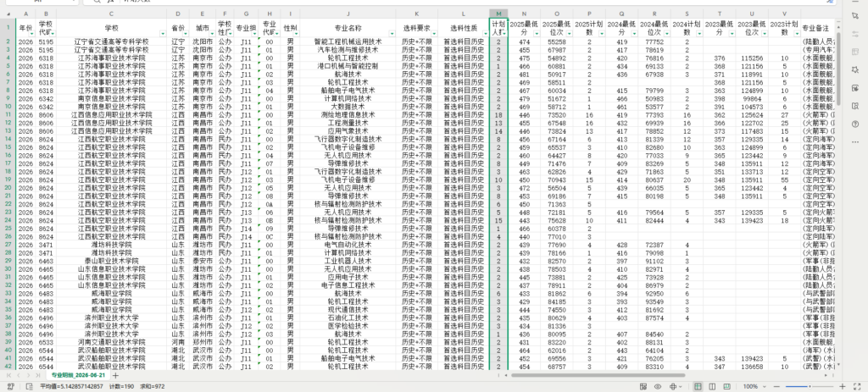Screen dimensions: 868x392
Task: Click the vertical scrollbar thumb
Action: (838, 69)
